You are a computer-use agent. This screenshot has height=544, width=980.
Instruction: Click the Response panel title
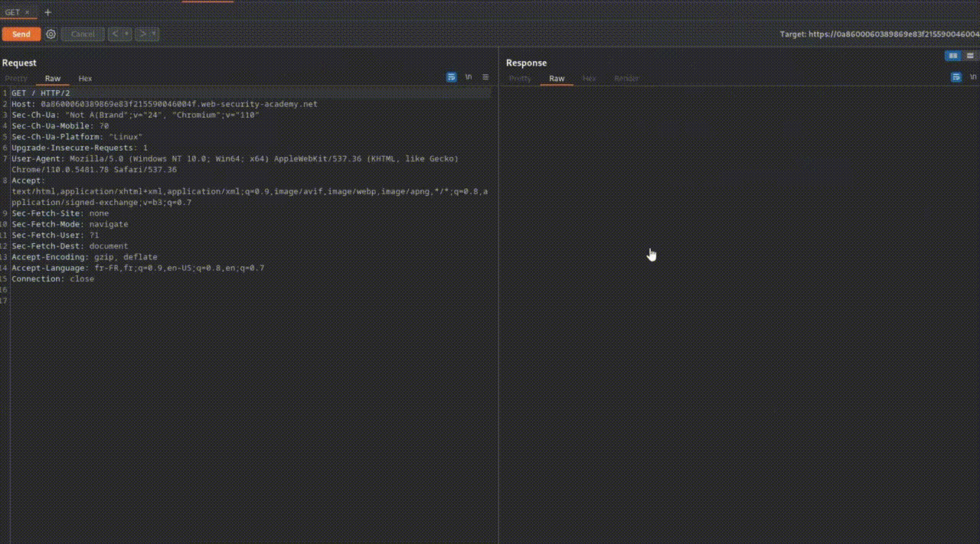(x=527, y=63)
